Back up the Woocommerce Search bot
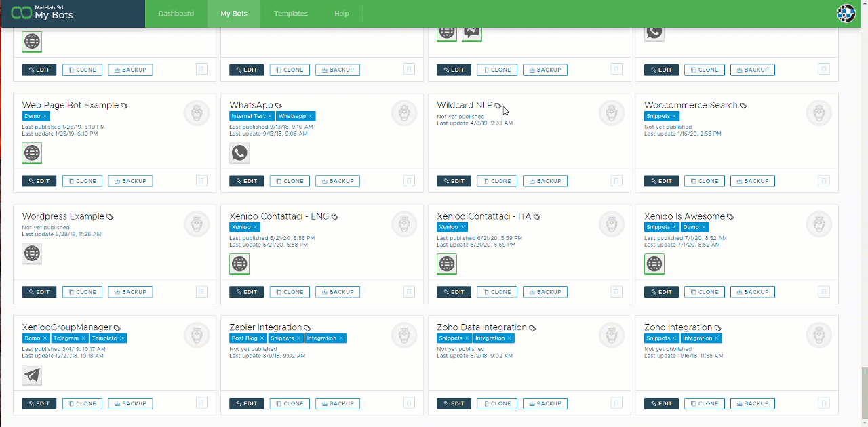 (753, 181)
